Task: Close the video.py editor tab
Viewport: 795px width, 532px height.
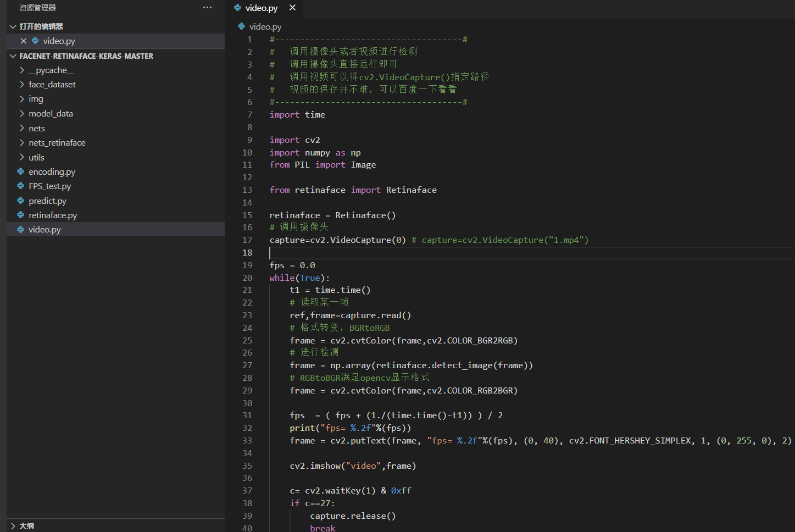Action: click(292, 8)
